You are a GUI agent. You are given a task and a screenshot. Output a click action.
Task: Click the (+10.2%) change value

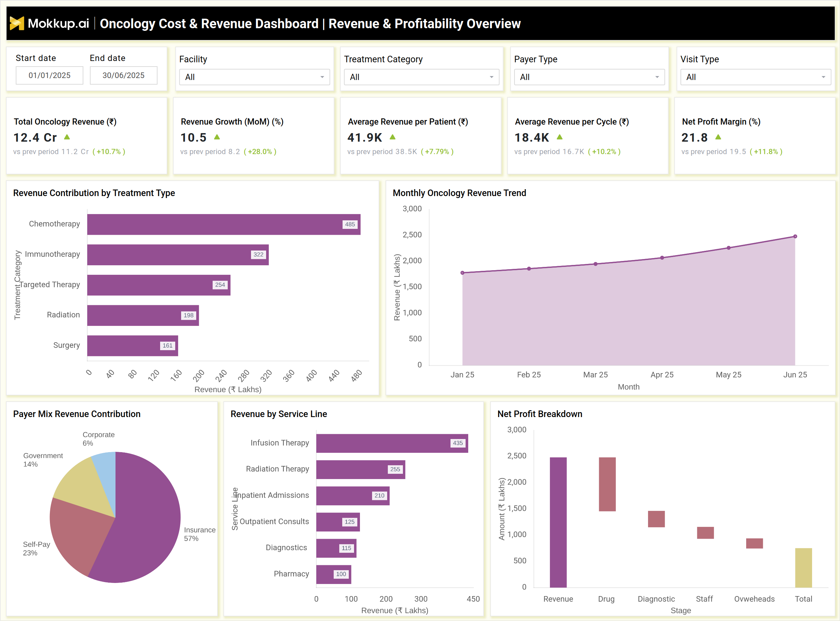(x=604, y=151)
